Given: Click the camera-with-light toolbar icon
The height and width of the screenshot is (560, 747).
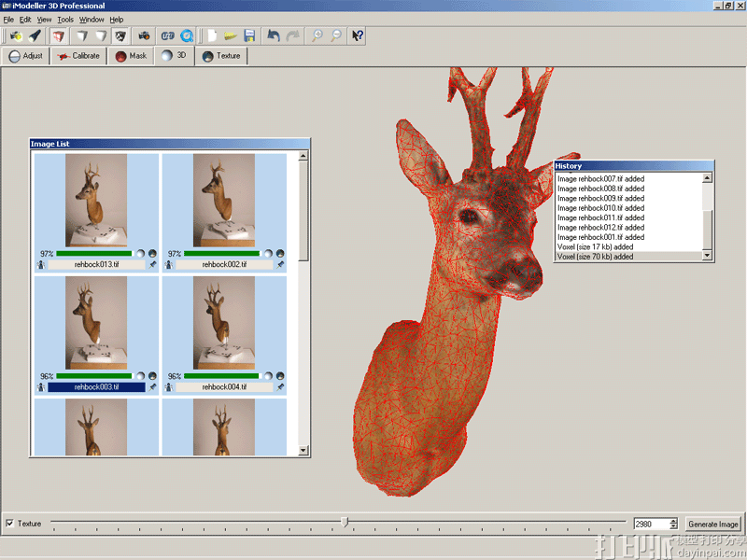Looking at the screenshot, I should (16, 35).
